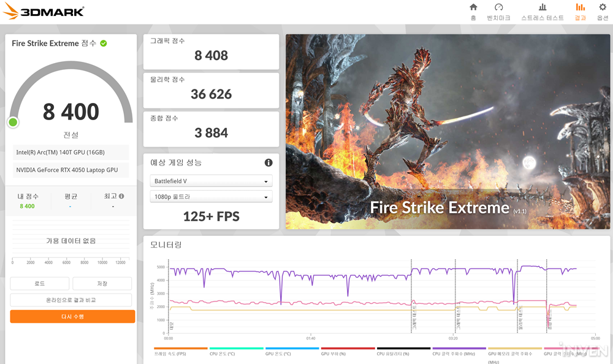Image resolution: width=613 pixels, height=364 pixels.
Task: Click the Fire Strike Extreme preview image
Action: (x=447, y=131)
